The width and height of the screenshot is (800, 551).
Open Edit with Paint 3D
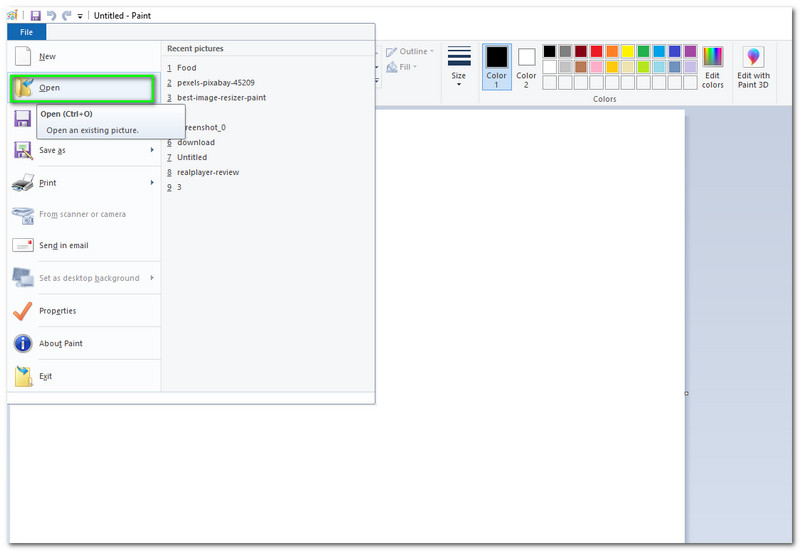tap(753, 67)
